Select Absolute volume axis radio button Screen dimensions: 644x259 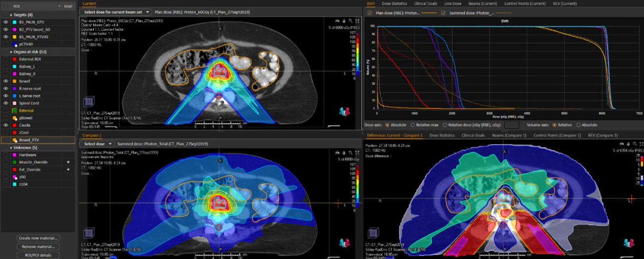(x=578, y=125)
